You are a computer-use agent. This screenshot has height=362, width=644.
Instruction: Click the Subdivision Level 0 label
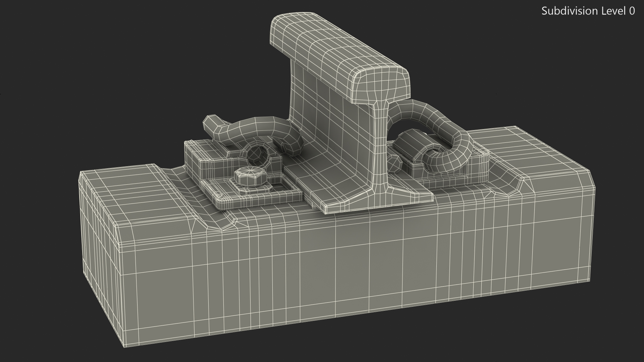point(588,11)
